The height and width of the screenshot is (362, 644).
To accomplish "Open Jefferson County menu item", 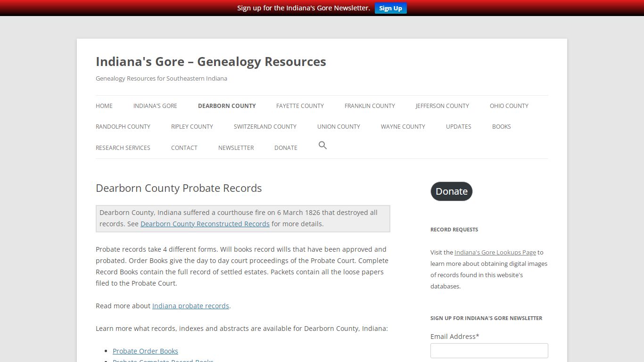I will click(x=442, y=106).
